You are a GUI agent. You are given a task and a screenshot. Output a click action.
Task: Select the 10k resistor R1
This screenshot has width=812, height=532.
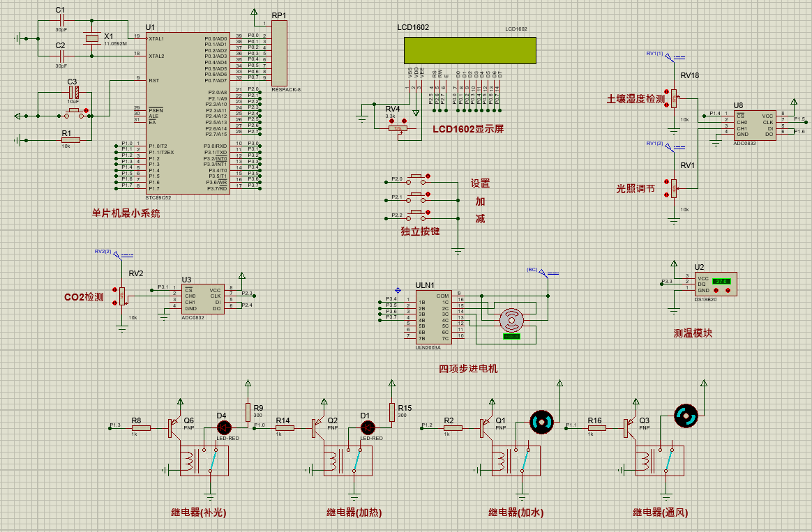pyautogui.click(x=70, y=139)
